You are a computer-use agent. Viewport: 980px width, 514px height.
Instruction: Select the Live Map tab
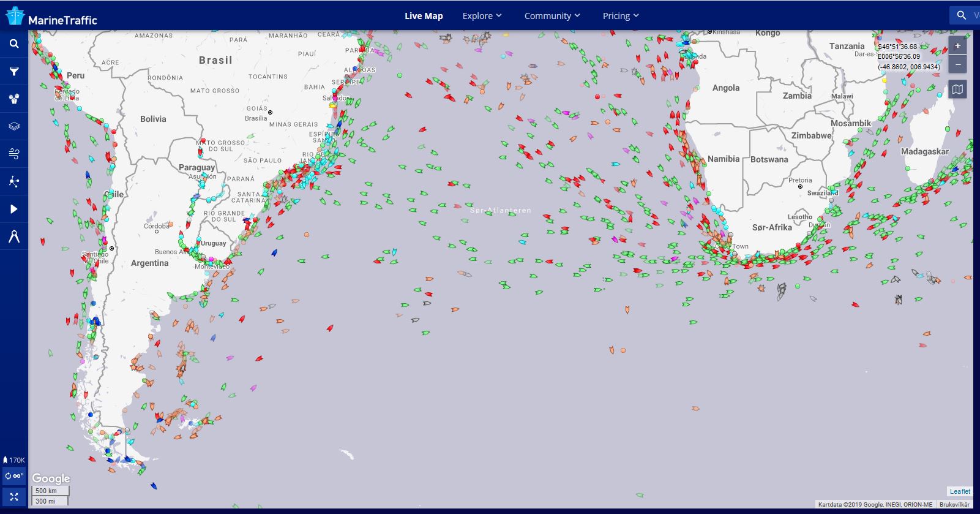[x=424, y=16]
